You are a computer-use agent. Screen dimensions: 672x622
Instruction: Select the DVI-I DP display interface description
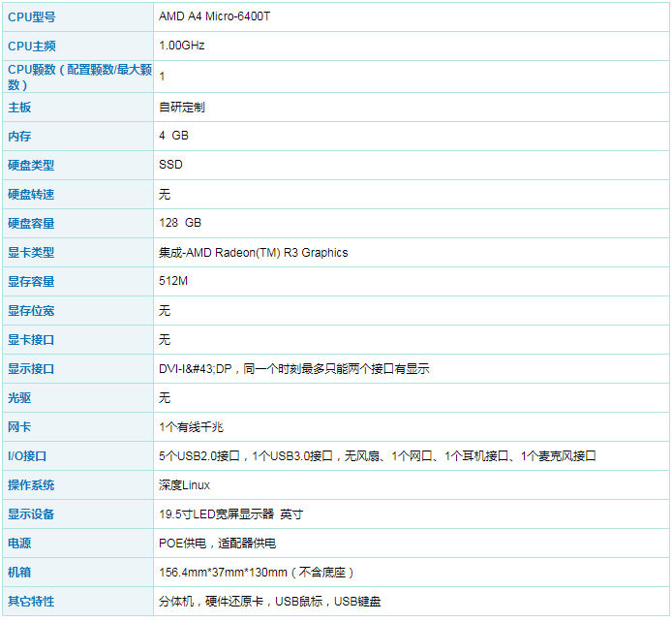pyautogui.click(x=294, y=369)
